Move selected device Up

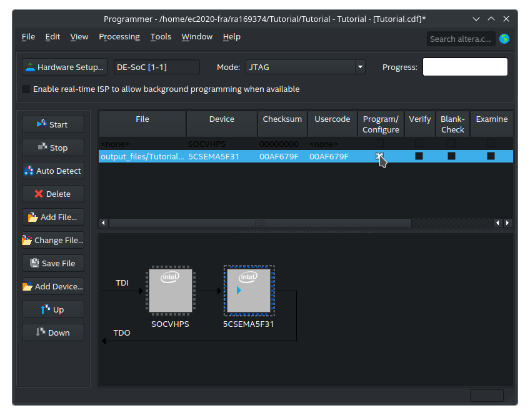53,309
